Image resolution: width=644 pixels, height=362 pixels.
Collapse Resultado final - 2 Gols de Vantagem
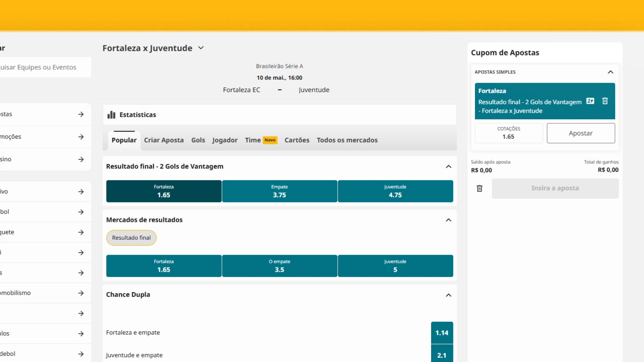(x=448, y=167)
